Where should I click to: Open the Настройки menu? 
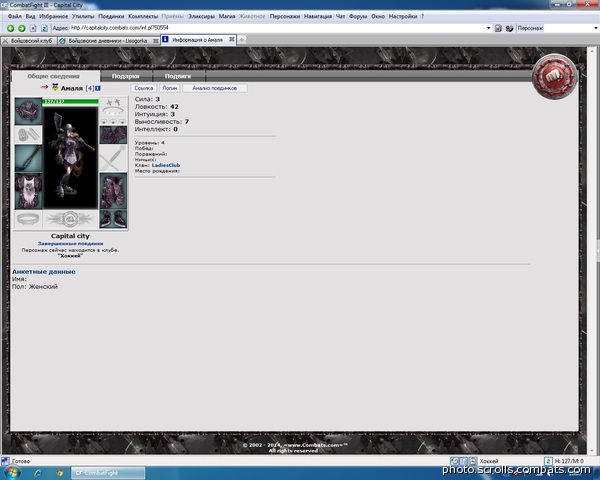(403, 16)
